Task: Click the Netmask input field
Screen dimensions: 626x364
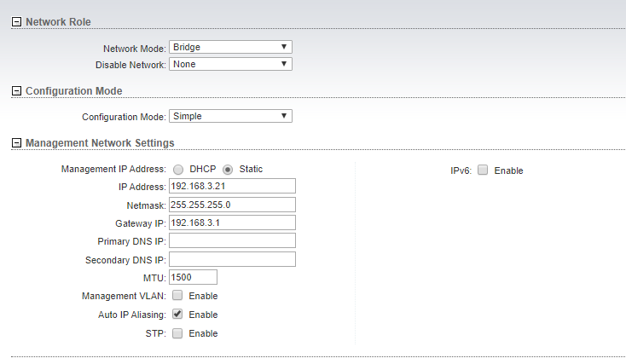Action: click(x=232, y=205)
